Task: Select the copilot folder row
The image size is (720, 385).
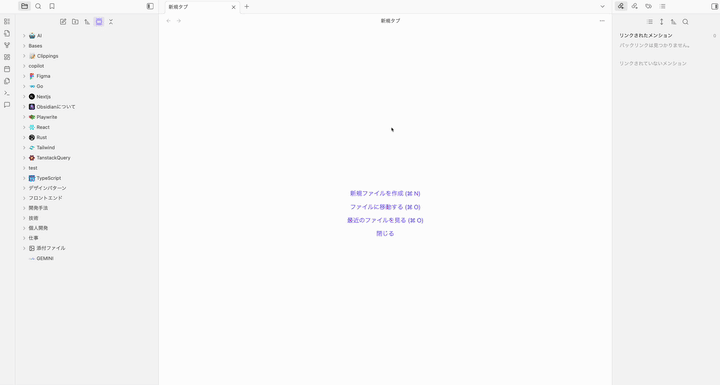Action: pos(87,66)
